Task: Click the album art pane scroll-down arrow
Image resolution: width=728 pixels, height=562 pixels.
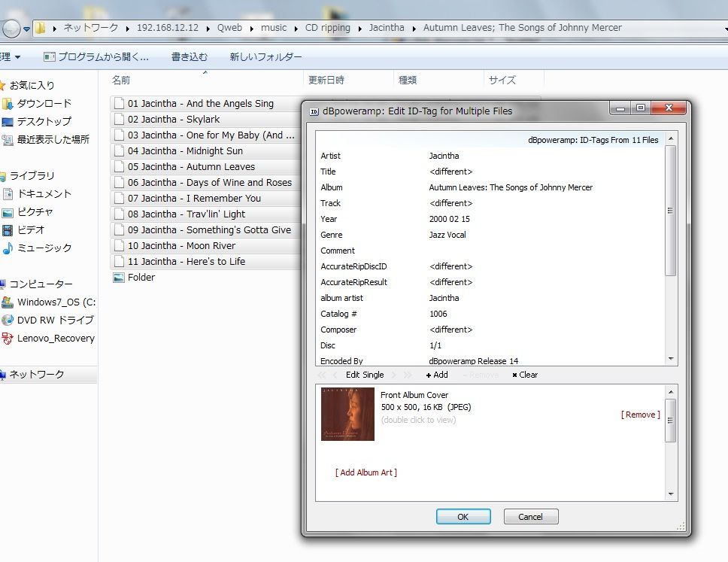Action: click(x=670, y=494)
